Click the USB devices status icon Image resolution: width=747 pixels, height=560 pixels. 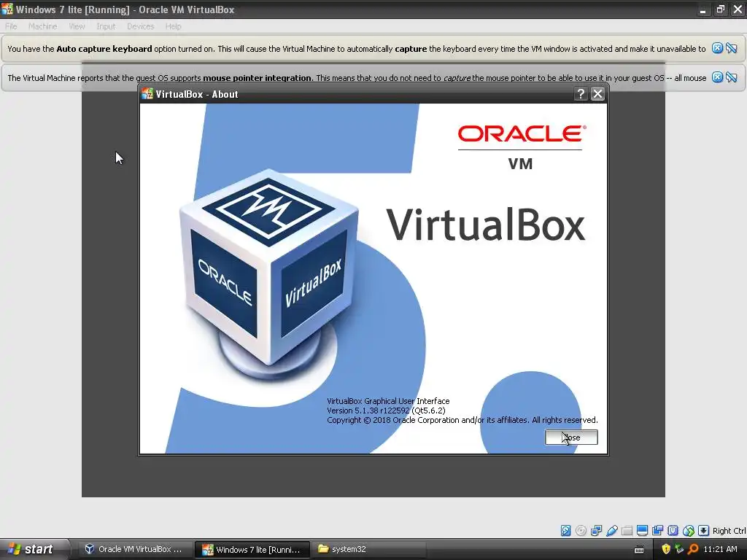pyautogui.click(x=612, y=531)
